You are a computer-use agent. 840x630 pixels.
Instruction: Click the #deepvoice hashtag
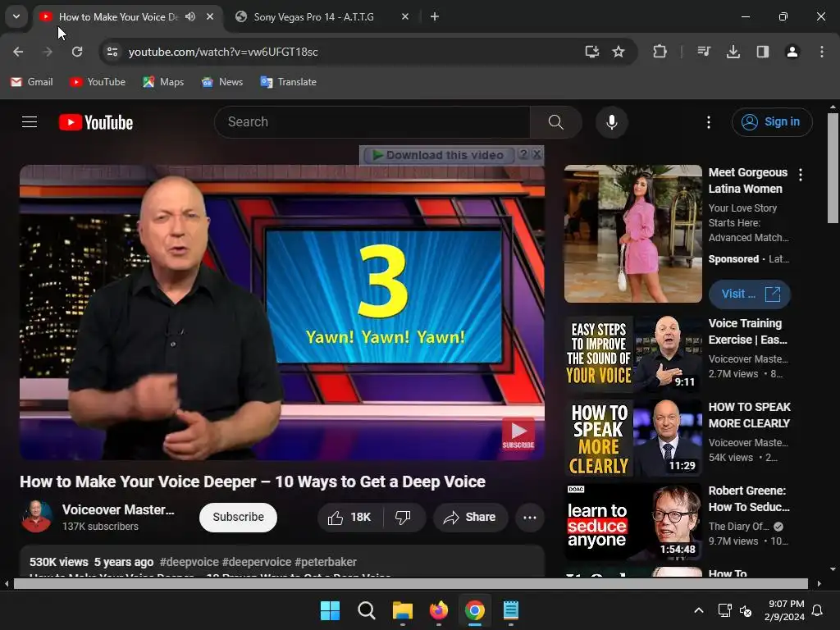(x=189, y=562)
